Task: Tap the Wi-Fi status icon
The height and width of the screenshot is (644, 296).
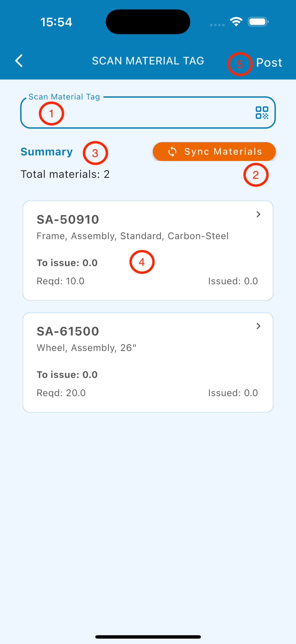Action: (236, 22)
